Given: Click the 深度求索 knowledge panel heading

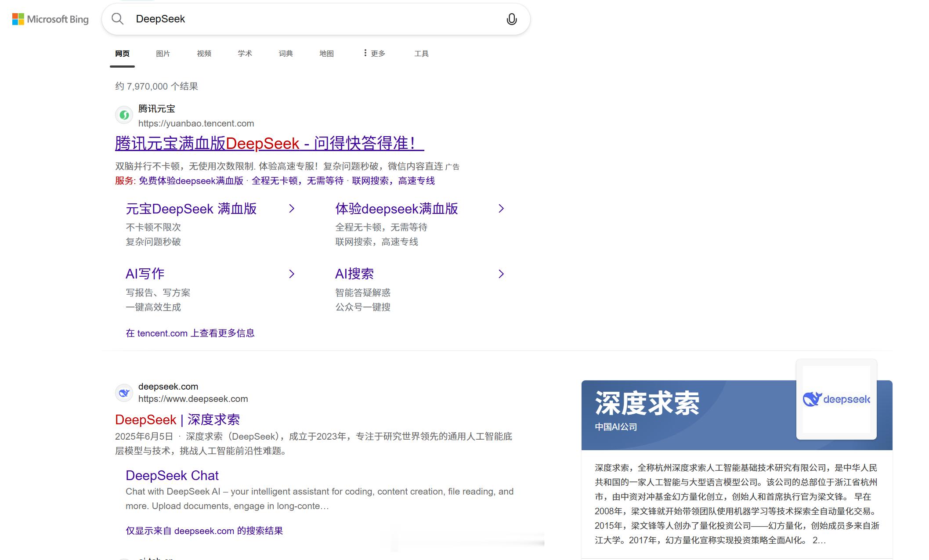Looking at the screenshot, I should click(x=647, y=403).
